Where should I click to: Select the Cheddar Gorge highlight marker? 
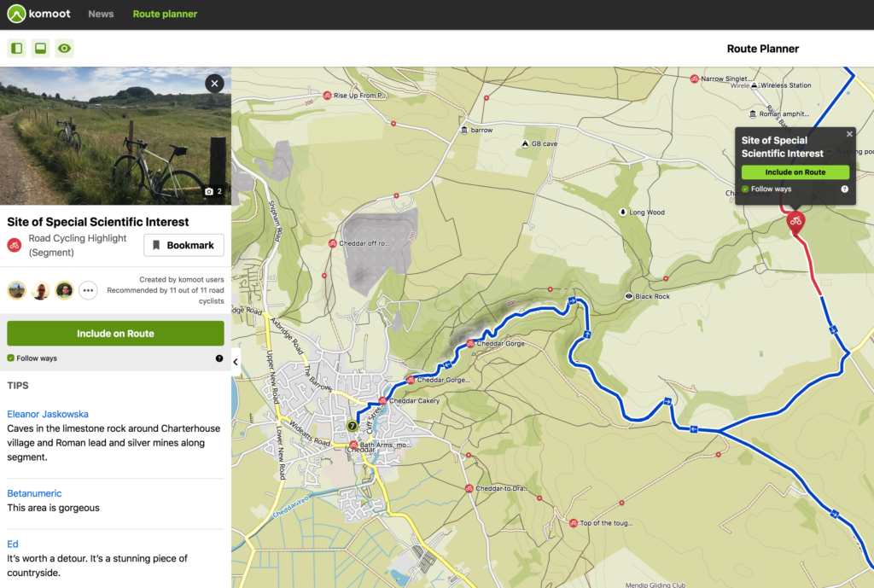coord(470,344)
